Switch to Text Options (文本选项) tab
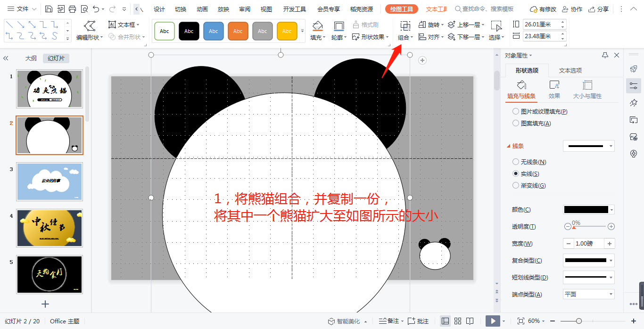 point(570,70)
